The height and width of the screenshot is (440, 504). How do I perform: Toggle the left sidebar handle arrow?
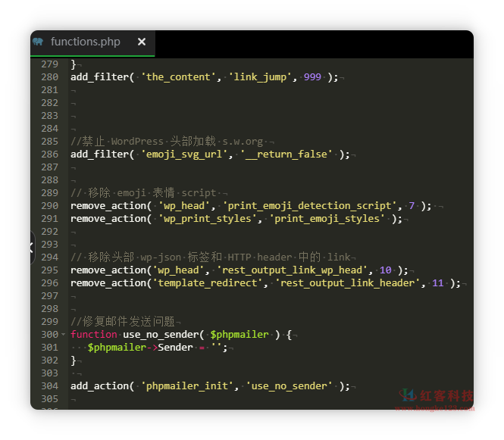(32, 247)
